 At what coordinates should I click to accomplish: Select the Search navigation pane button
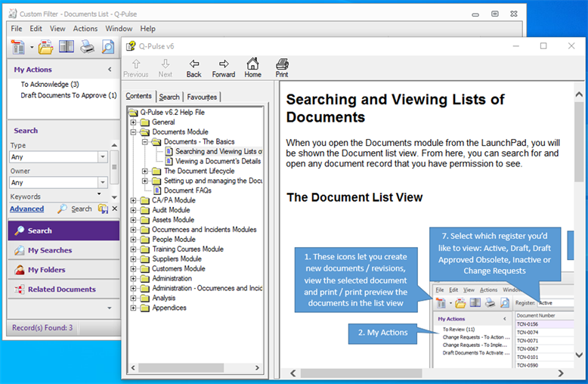[63, 231]
